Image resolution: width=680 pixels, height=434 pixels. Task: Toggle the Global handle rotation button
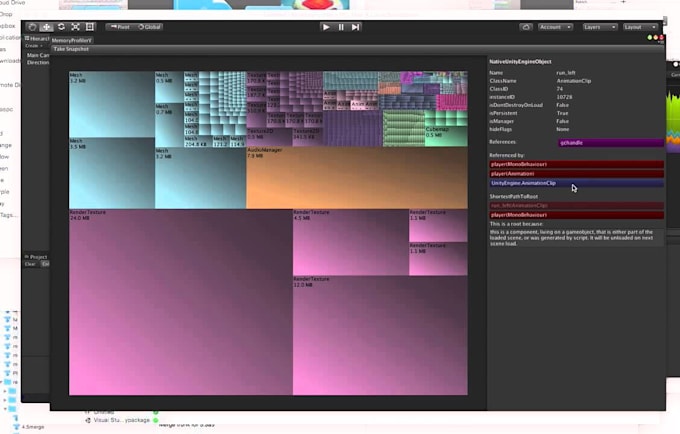coord(149,27)
